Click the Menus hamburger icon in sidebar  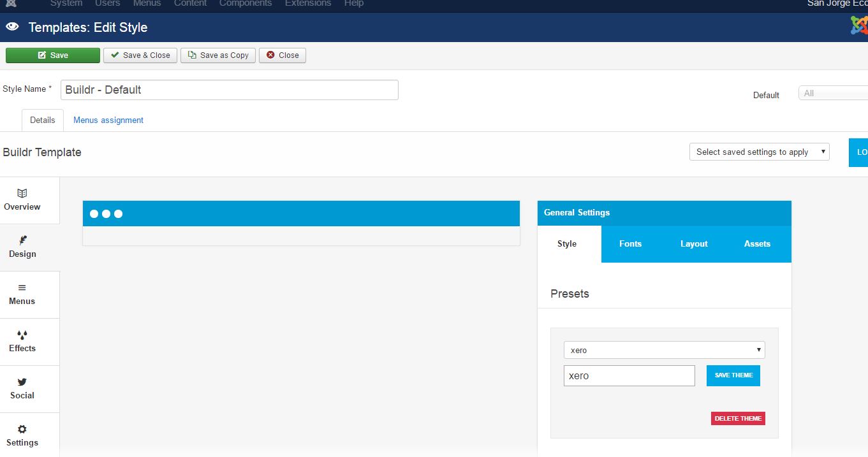click(x=22, y=288)
